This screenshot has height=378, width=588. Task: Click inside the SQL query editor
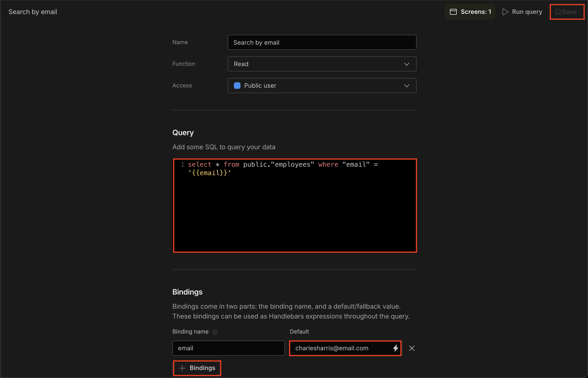click(x=295, y=205)
